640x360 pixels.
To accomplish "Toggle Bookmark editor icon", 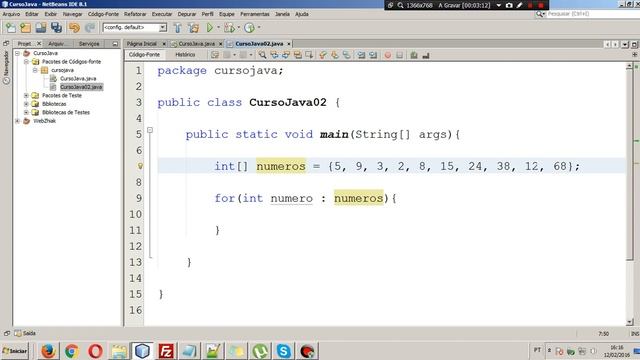I will click(347, 55).
